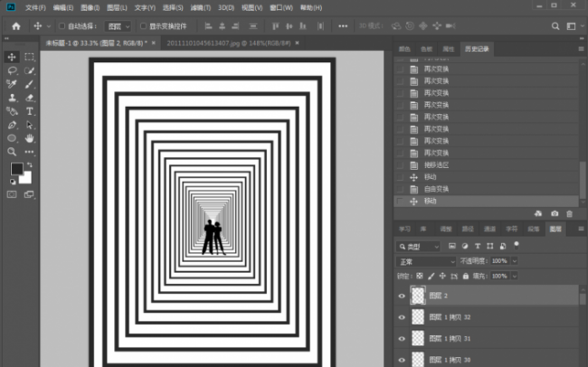This screenshot has width=588, height=367.
Task: Open the three-dots more align options
Action: pos(343,26)
